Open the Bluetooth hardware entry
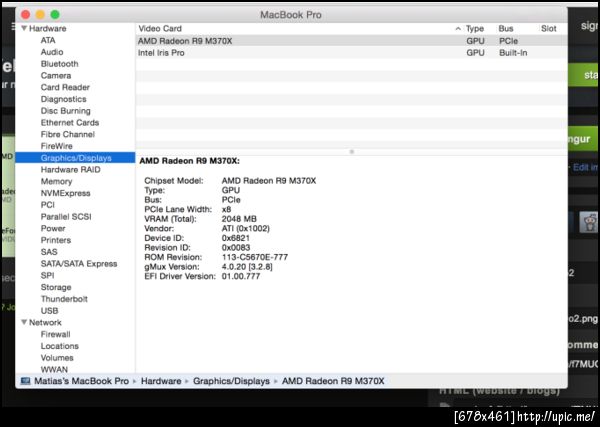The width and height of the screenshot is (600, 427). 59,64
